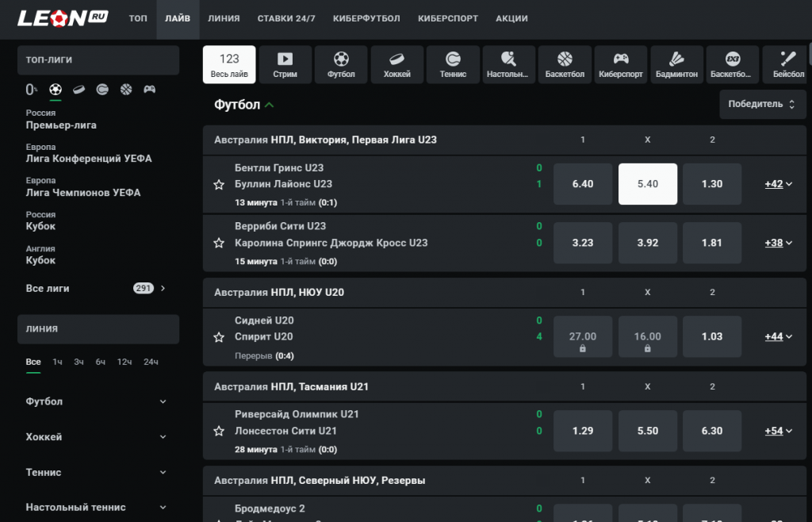
Task: Open the КИБЕРФУТБОЛ tab
Action: 366,19
